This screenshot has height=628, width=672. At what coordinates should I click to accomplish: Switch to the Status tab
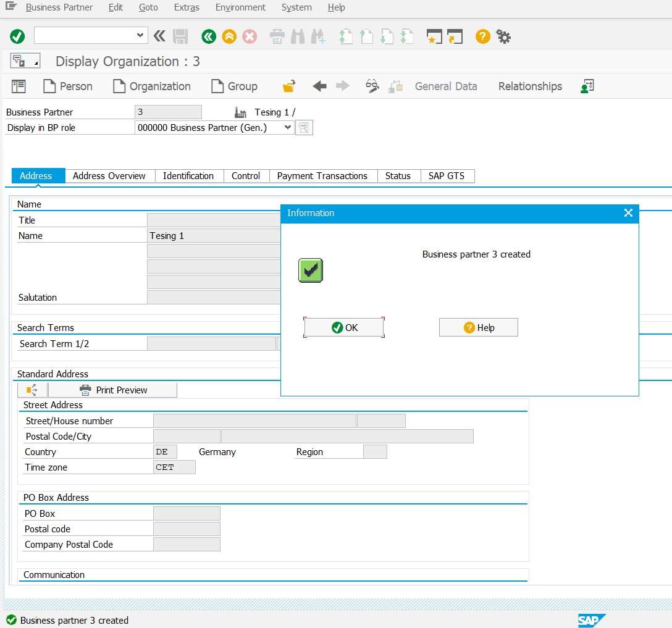pos(398,175)
